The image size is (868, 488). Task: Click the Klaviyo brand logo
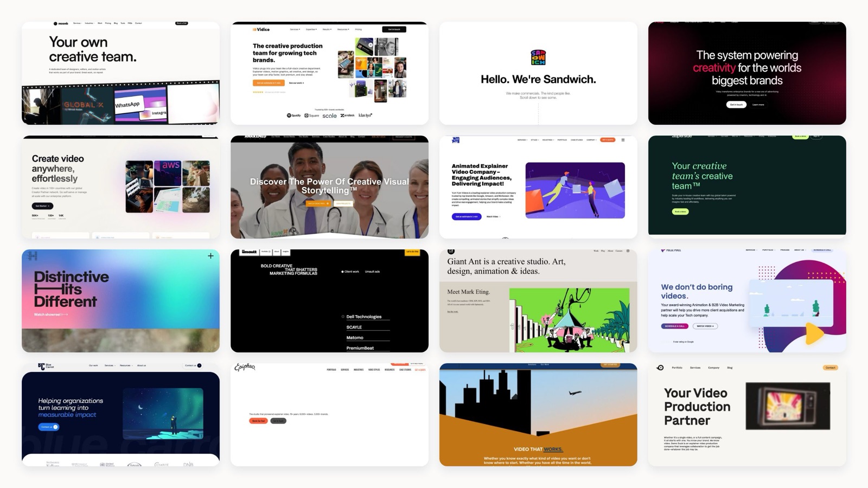pos(365,115)
